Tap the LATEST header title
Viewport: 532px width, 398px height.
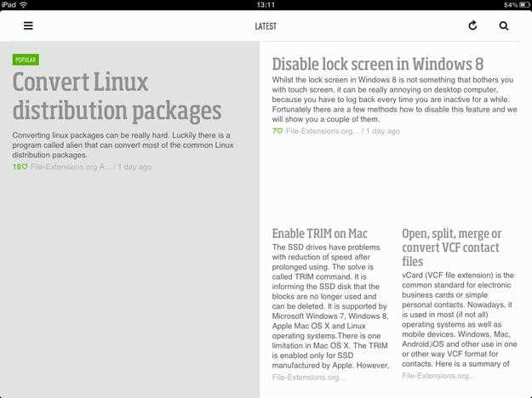click(x=266, y=26)
